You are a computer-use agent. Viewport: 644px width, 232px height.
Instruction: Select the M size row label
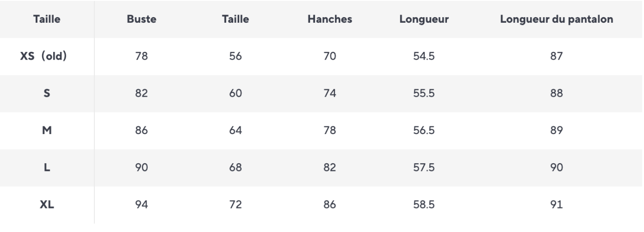47,130
